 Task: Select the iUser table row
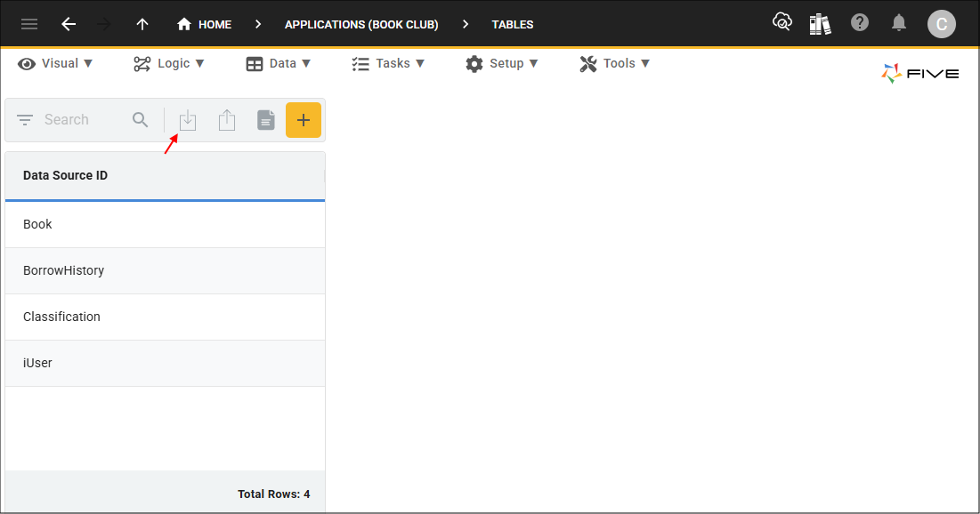[165, 364]
